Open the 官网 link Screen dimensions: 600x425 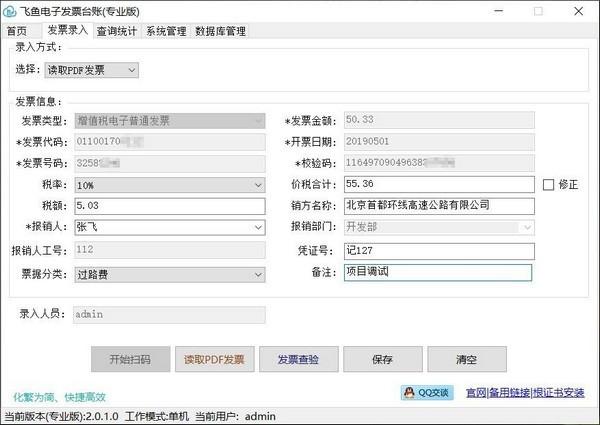click(476, 392)
